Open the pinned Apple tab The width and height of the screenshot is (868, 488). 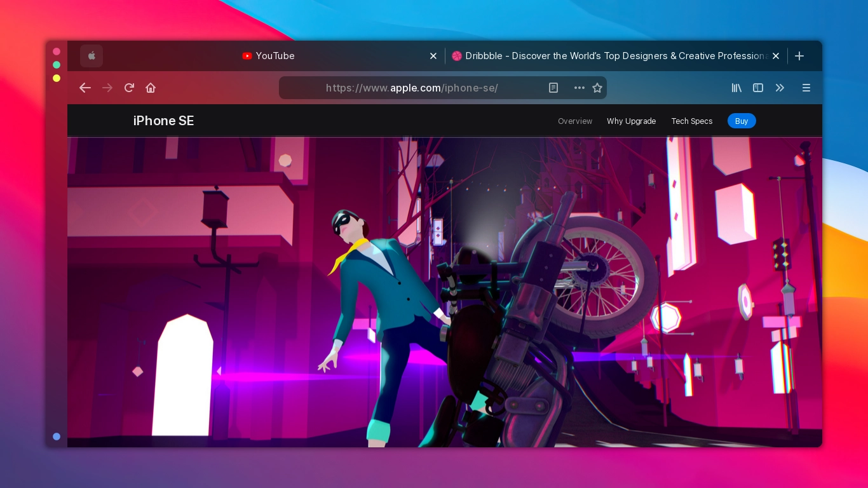coord(92,56)
